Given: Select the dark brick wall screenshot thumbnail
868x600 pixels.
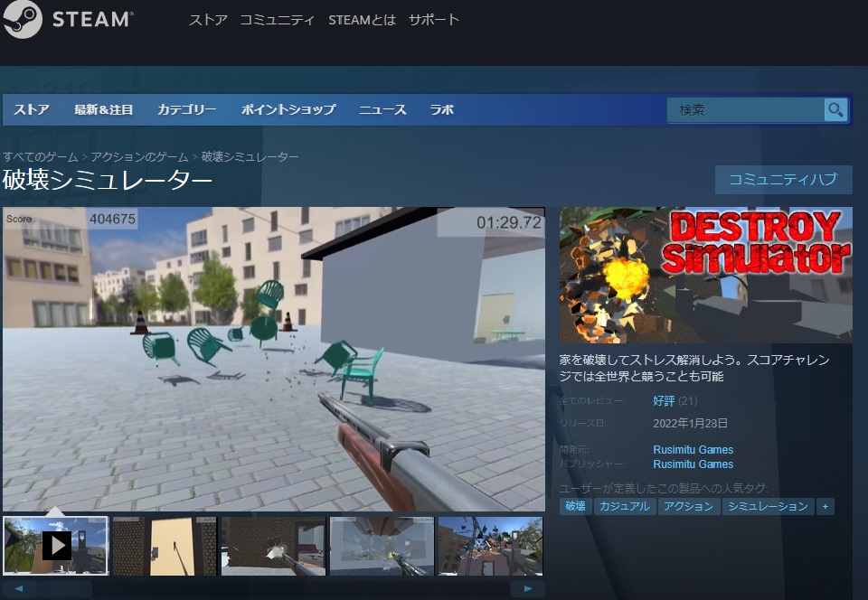Looking at the screenshot, I should tap(165, 547).
